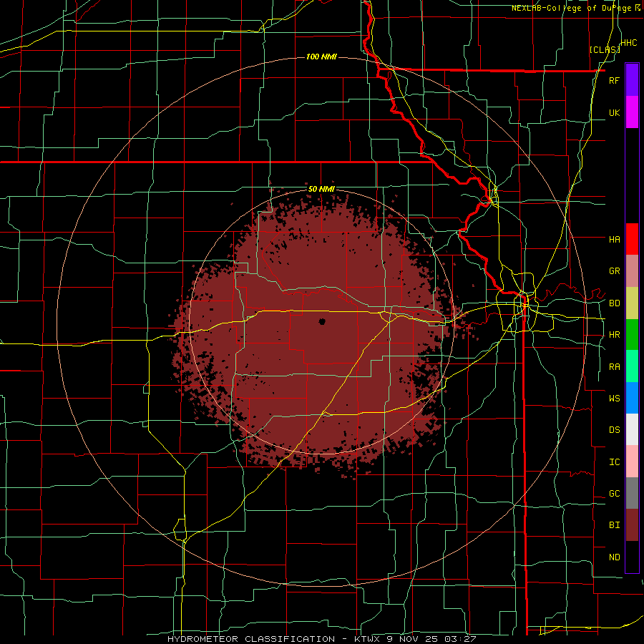Click the RA legend label
The height and width of the screenshot is (644, 644).
click(x=615, y=367)
